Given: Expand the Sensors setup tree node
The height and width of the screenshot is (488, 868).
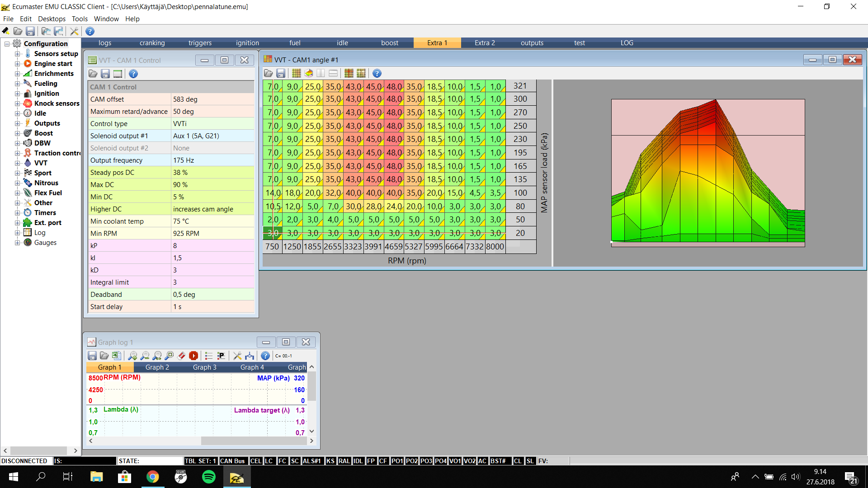Looking at the screenshot, I should (17, 54).
